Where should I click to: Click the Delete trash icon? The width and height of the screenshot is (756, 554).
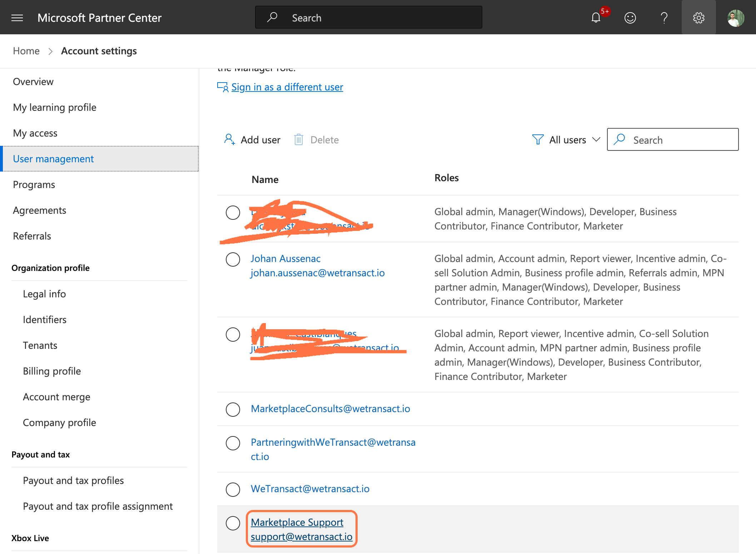click(x=299, y=139)
